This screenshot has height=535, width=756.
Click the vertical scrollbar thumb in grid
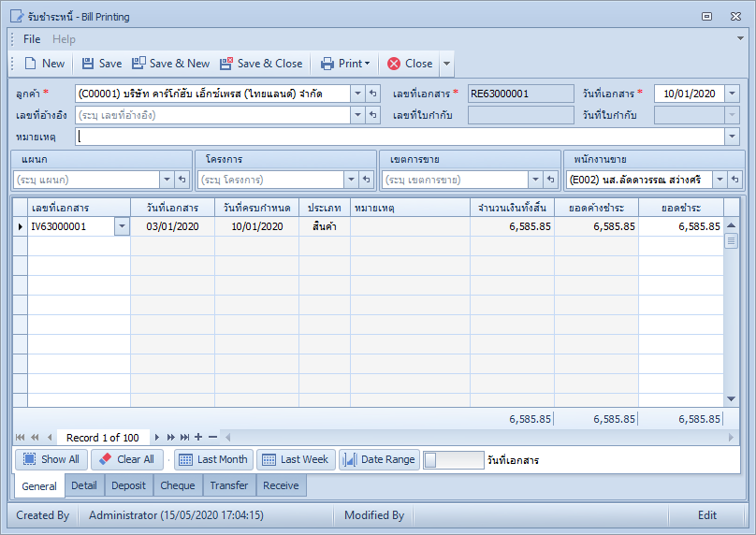[731, 240]
